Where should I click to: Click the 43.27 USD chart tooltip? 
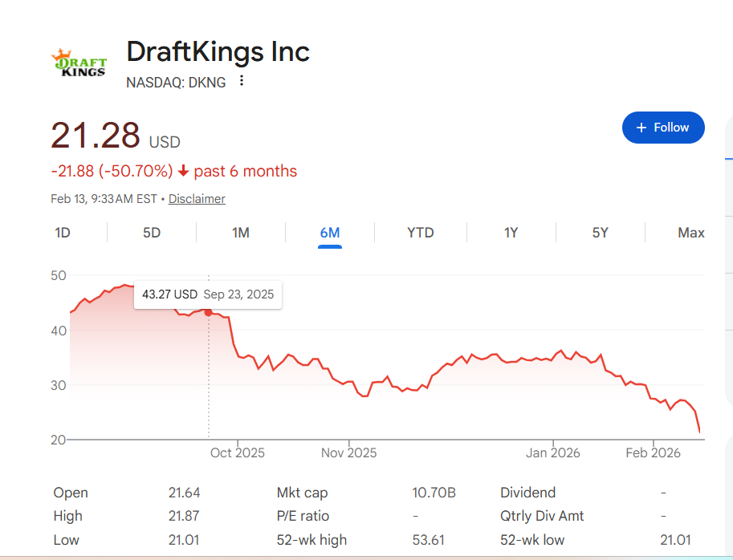[208, 294]
